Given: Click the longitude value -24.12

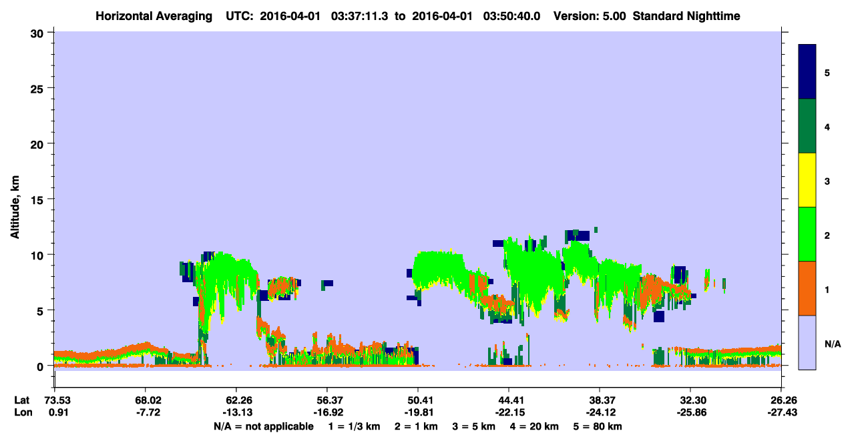Looking at the screenshot, I should coord(600,413).
